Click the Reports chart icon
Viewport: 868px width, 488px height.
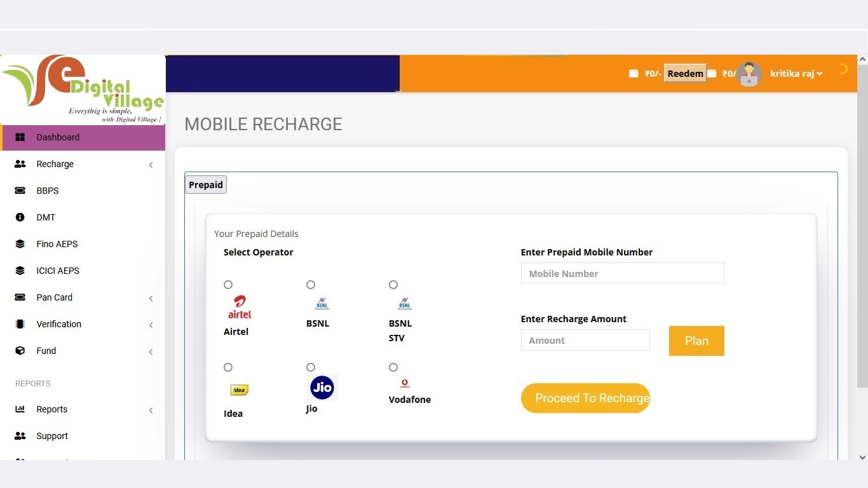click(x=20, y=409)
